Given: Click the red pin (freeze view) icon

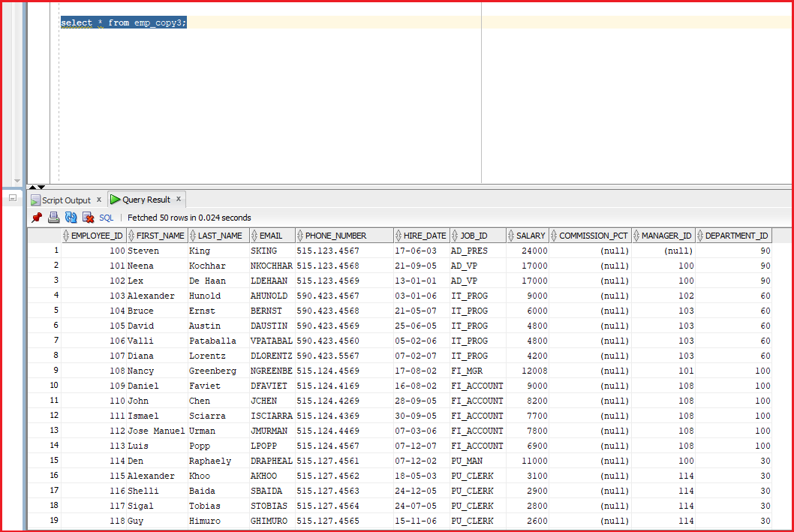Looking at the screenshot, I should [37, 218].
